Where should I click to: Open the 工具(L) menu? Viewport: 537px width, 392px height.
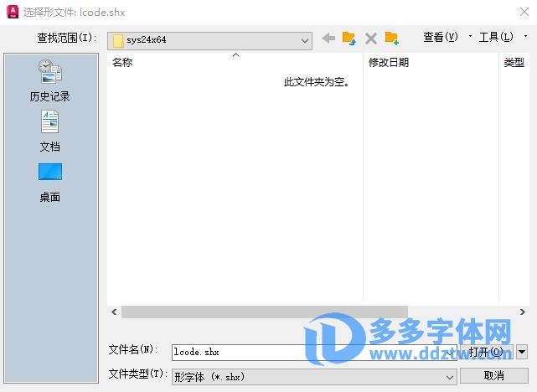[496, 37]
